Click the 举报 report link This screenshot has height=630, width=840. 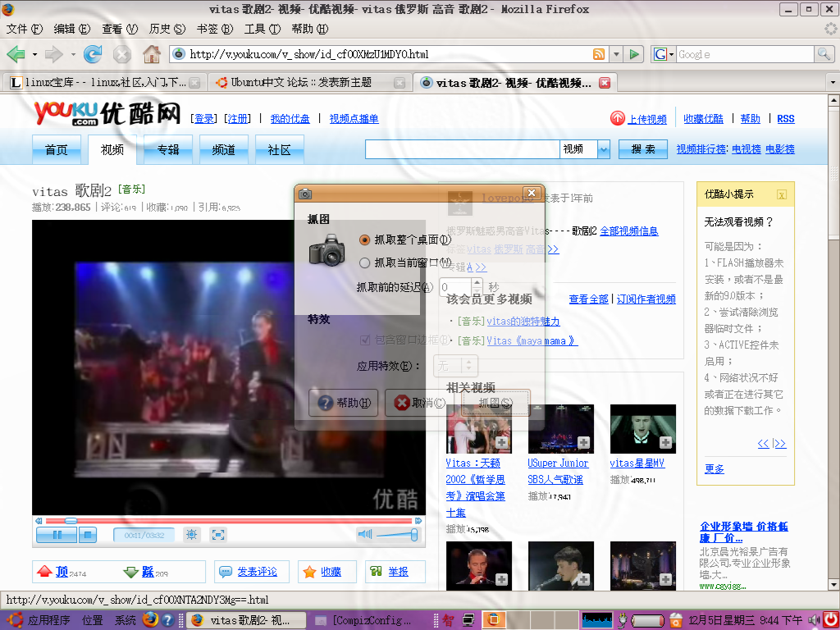[x=398, y=572]
